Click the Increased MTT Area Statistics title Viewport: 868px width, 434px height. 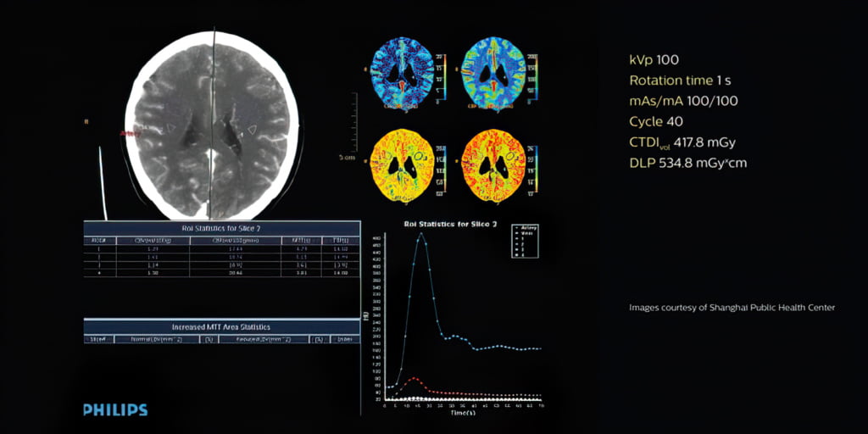point(221,326)
